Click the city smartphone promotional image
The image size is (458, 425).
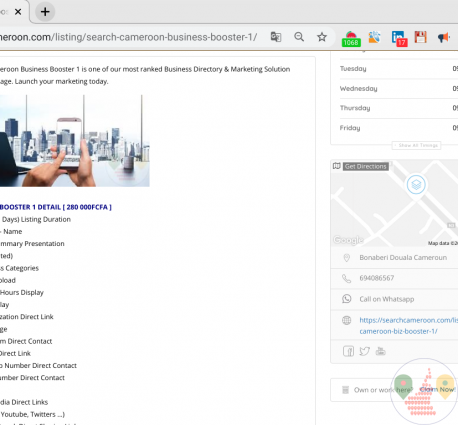click(75, 141)
